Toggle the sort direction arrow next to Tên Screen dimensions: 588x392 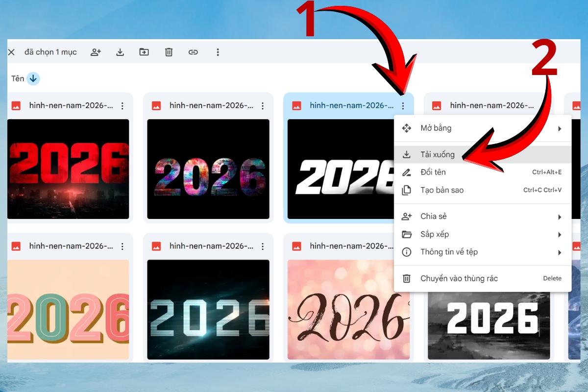32,78
